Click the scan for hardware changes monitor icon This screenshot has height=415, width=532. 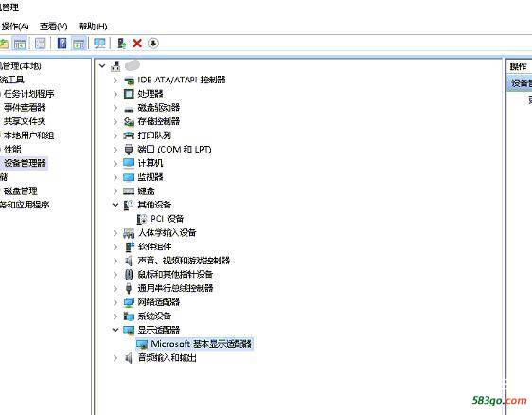[x=99, y=44]
